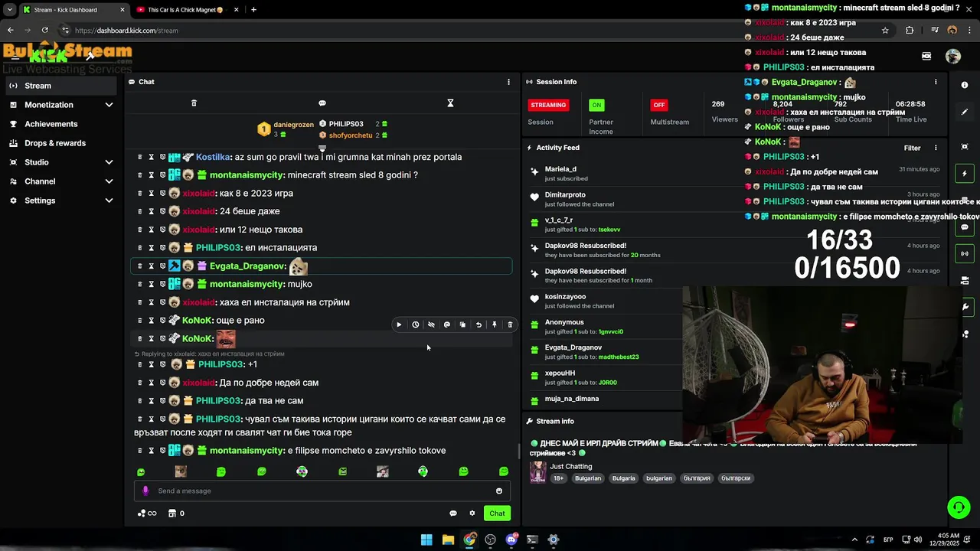Click the hourglass icon under Chat header
Image resolution: width=980 pixels, height=551 pixels.
point(450,103)
